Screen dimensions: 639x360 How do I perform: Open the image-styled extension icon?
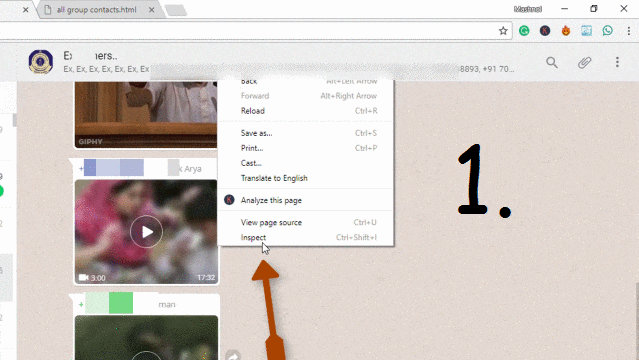586,31
